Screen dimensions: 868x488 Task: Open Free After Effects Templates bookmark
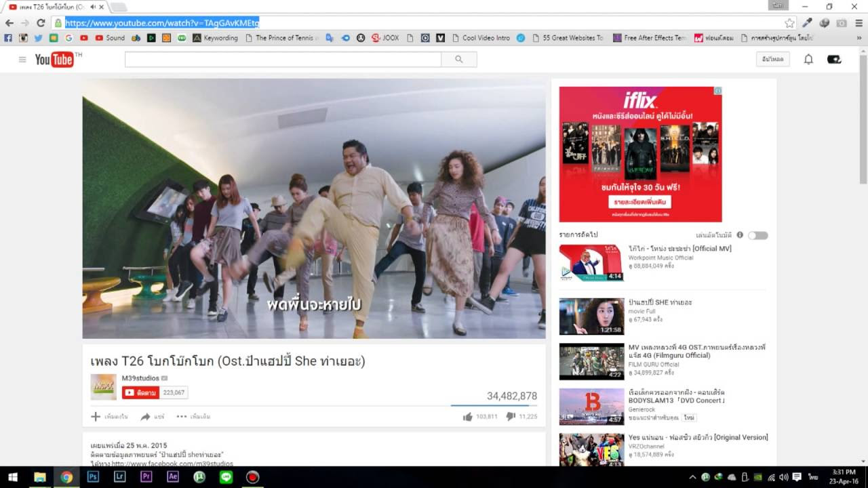(x=650, y=38)
